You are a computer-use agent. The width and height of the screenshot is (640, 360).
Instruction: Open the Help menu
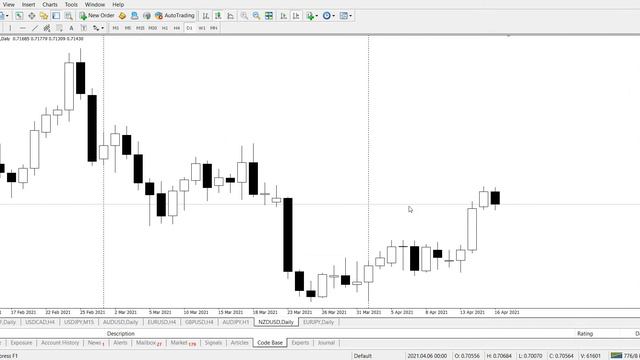coord(118,4)
